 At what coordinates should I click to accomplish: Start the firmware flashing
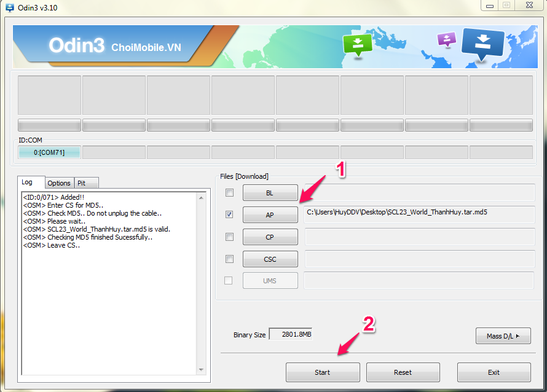tap(323, 372)
